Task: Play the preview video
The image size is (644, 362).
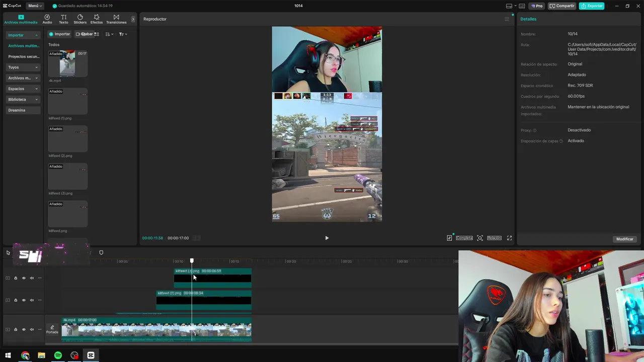Action: (x=327, y=238)
